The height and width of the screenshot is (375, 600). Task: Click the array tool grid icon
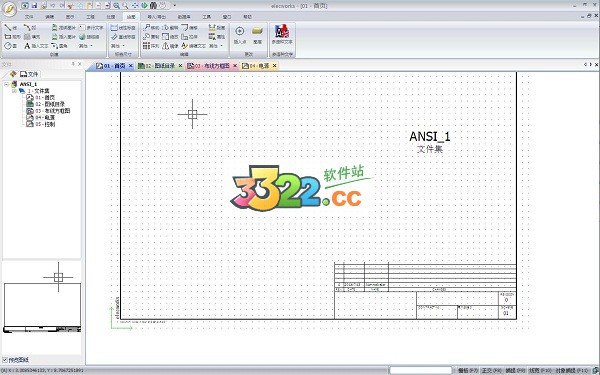(x=147, y=46)
